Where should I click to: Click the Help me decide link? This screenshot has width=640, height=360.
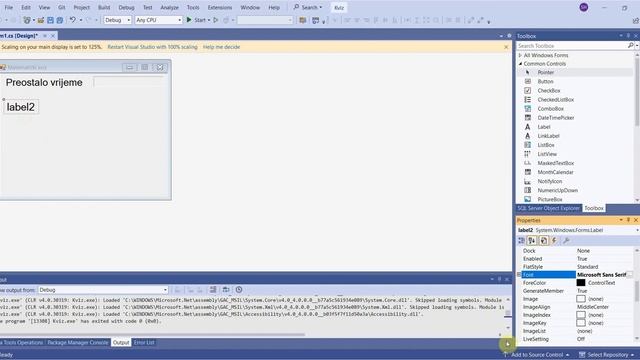point(221,47)
